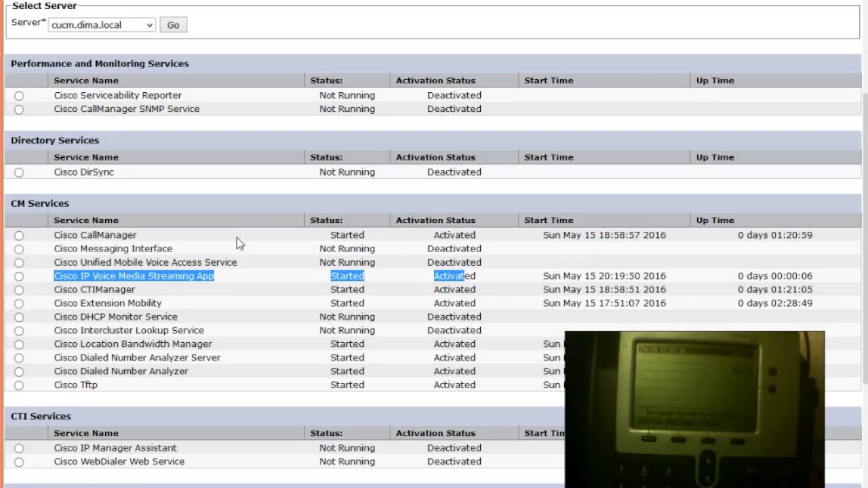Select the Cisco CallManager SNMP Service radio button
The image size is (868, 488).
[19, 109]
